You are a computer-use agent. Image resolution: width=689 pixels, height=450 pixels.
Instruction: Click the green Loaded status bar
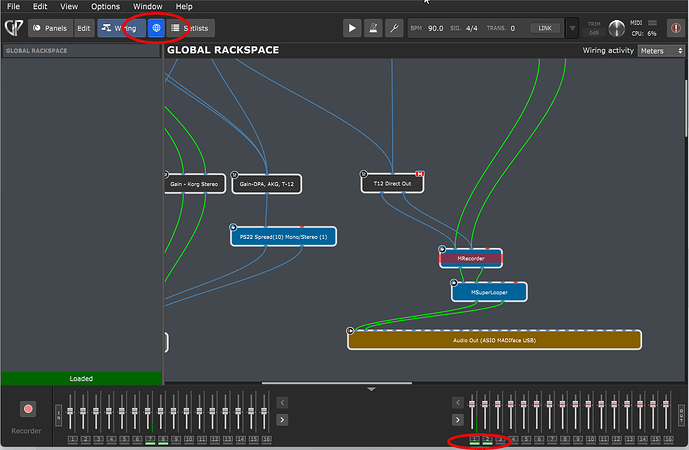[81, 378]
